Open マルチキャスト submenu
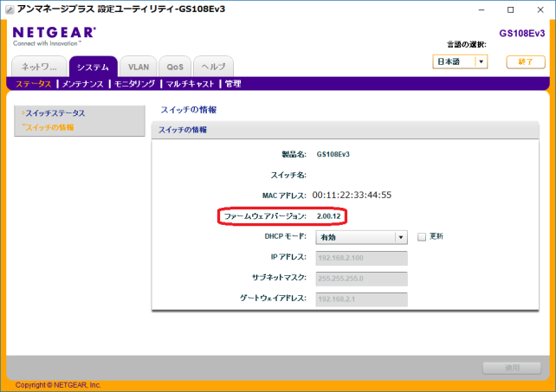 coord(190,84)
